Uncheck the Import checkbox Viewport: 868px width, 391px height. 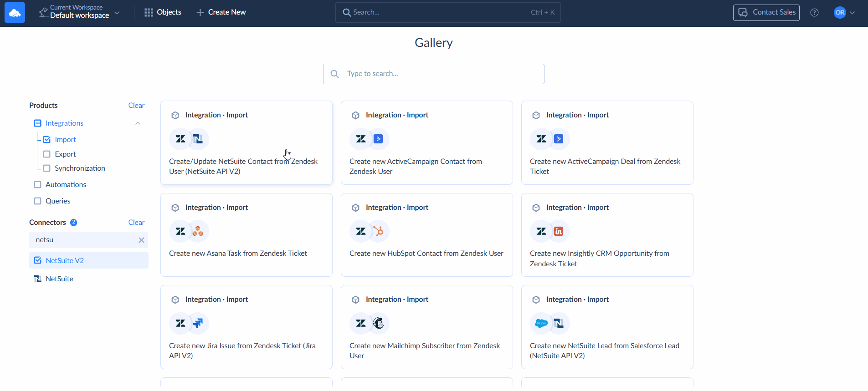[47, 140]
